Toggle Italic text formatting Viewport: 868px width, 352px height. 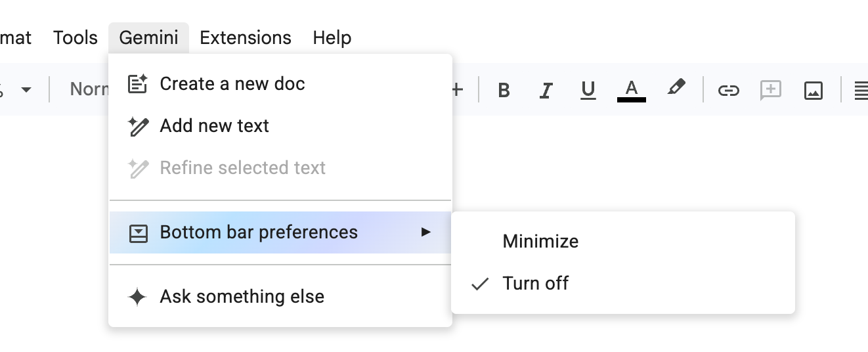[x=545, y=90]
